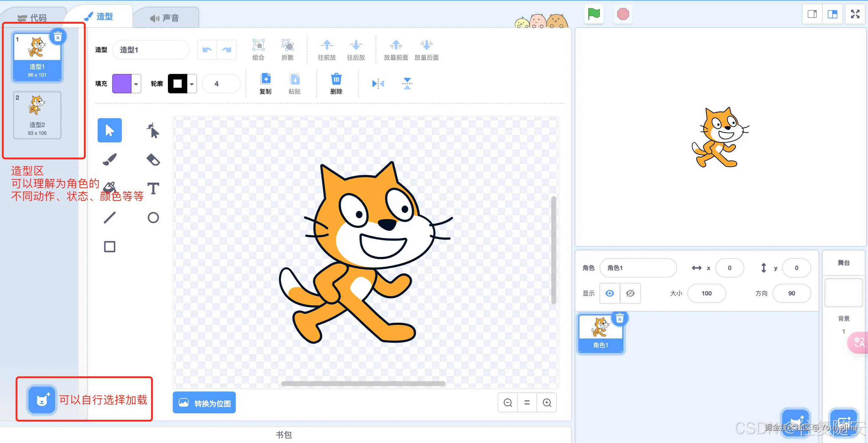Click the 删除 delete button

pos(336,84)
